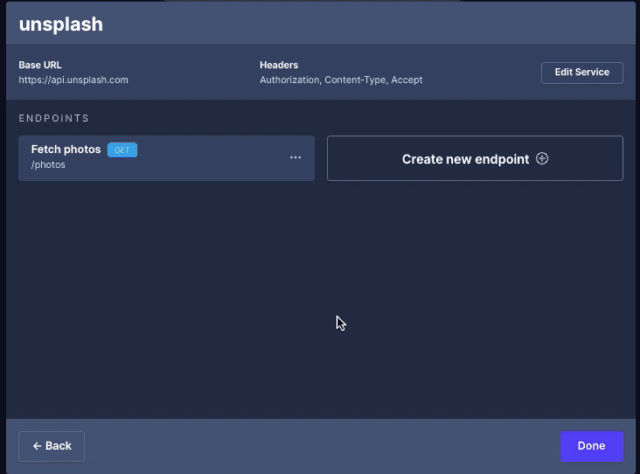Confirm with the Done button

point(591,446)
